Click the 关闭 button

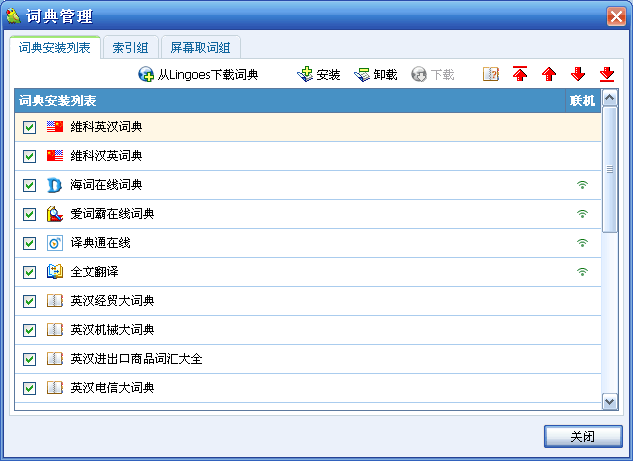coord(583,436)
